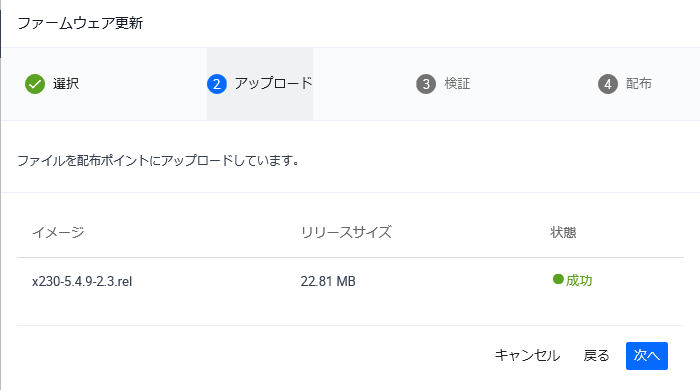Go to the 配布 step label
Screen dimensions: 700x390
tap(638, 84)
